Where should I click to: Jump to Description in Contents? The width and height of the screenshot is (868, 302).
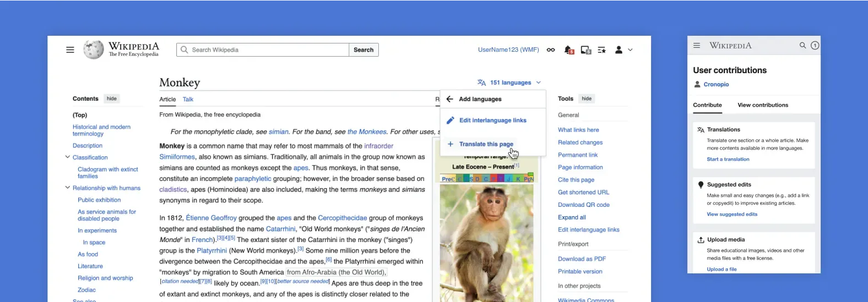click(x=88, y=146)
